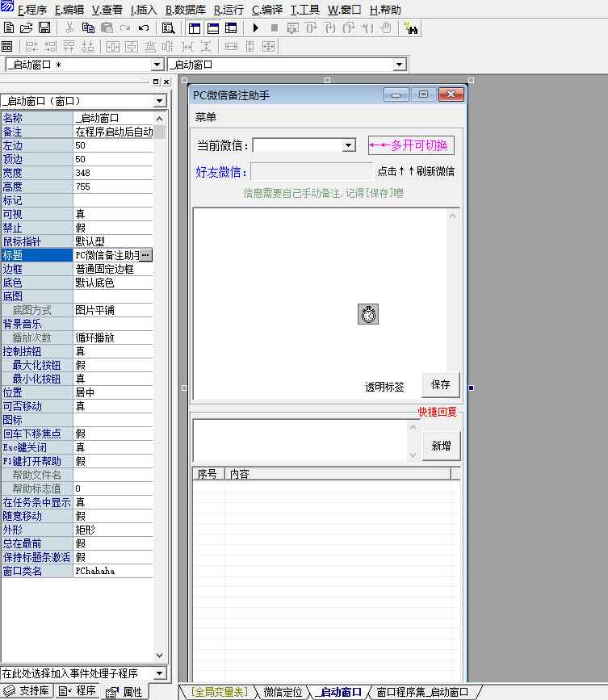Open the E.编辑 menu
Image resolution: width=608 pixels, height=700 pixels.
coord(69,10)
